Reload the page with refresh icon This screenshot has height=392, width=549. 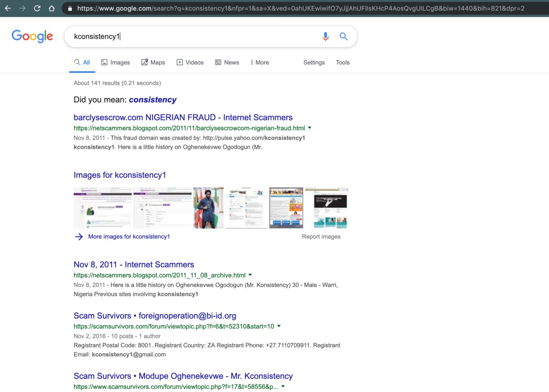37,8
